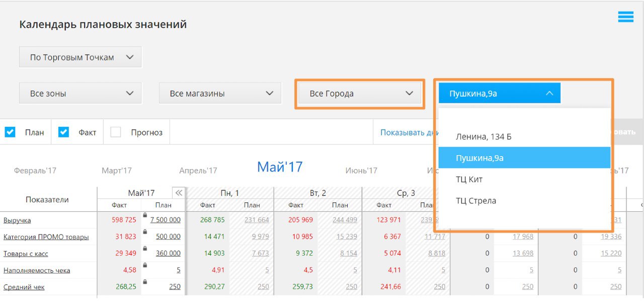Image resolution: width=644 pixels, height=301 pixels.
Task: Uncheck the План checkbox
Action: 10,132
